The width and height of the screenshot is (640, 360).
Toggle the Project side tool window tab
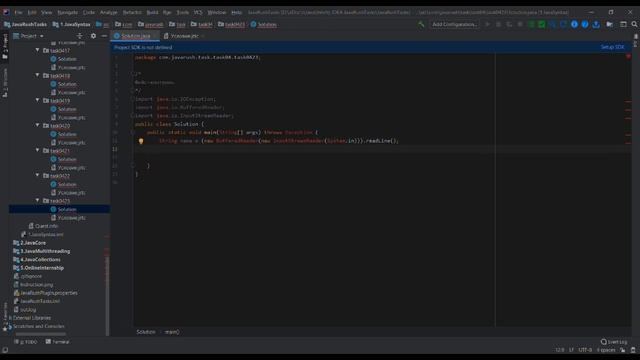coord(5,46)
